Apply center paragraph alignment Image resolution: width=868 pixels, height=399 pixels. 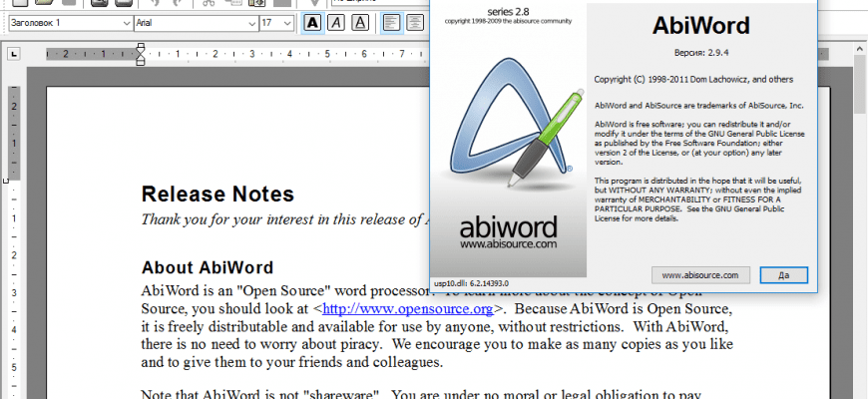click(x=415, y=23)
